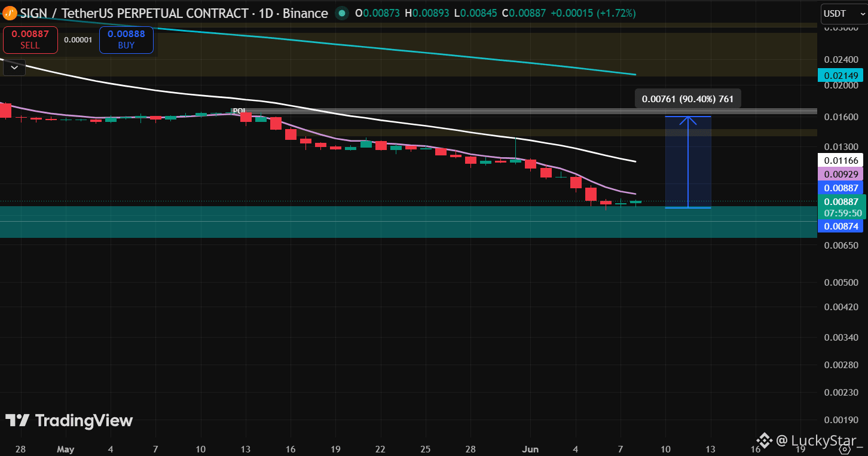Collapse the legend with the chevron button
868x456 pixels.
point(14,68)
